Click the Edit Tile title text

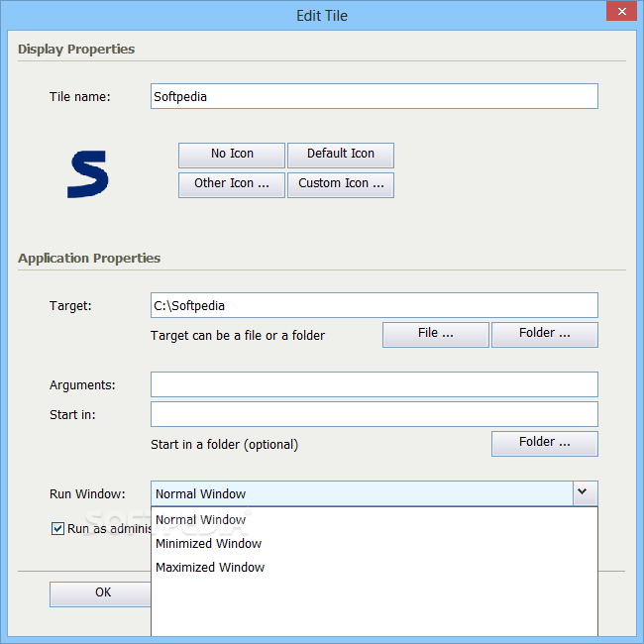[322, 16]
